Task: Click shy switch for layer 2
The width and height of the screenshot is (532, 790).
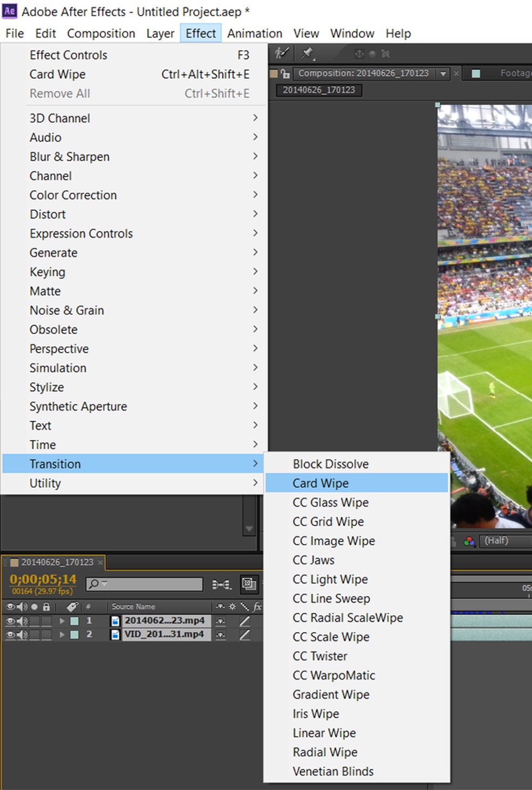Action: pos(221,634)
